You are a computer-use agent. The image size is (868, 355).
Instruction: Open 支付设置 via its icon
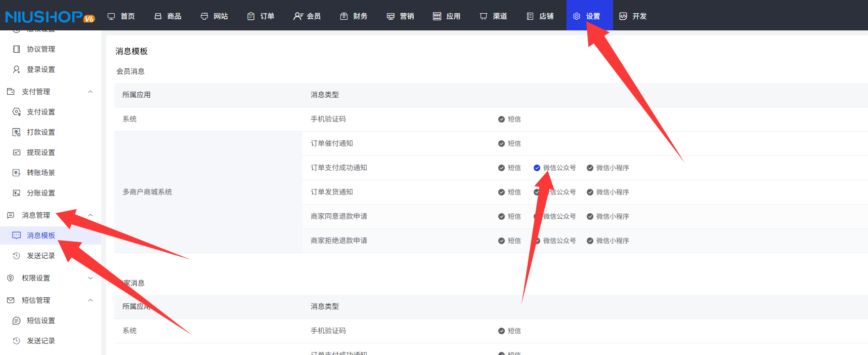pos(17,112)
